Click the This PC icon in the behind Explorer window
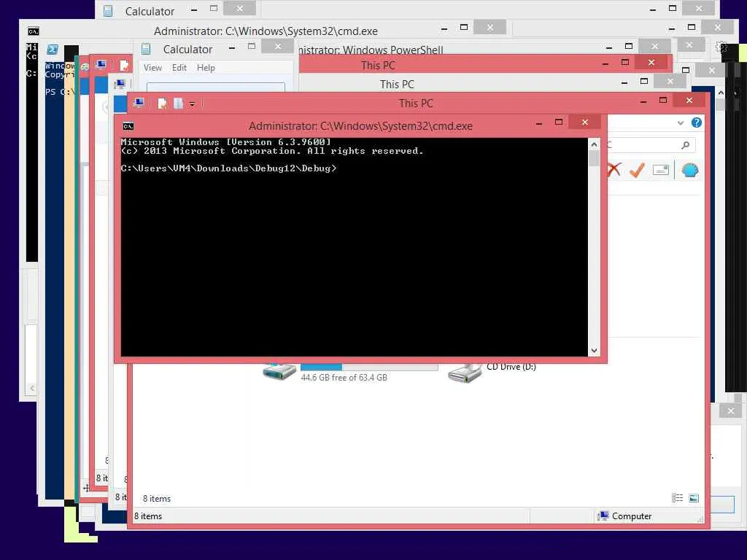The height and width of the screenshot is (560, 747). (120, 85)
